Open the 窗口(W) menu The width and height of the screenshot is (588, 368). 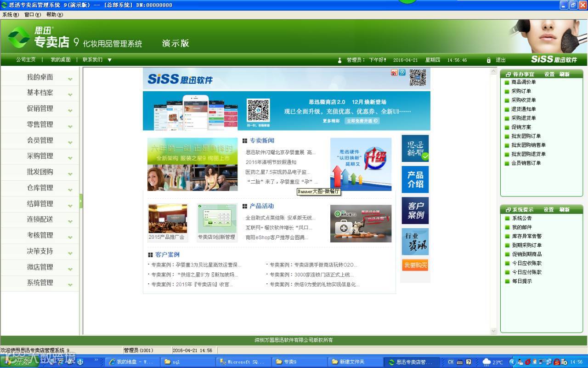(33, 15)
